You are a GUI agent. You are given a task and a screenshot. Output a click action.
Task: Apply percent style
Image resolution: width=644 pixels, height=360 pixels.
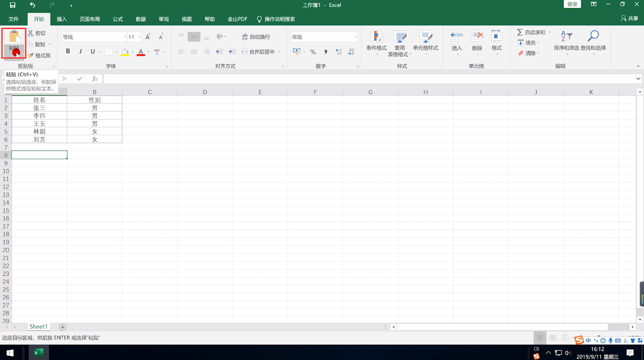point(313,52)
